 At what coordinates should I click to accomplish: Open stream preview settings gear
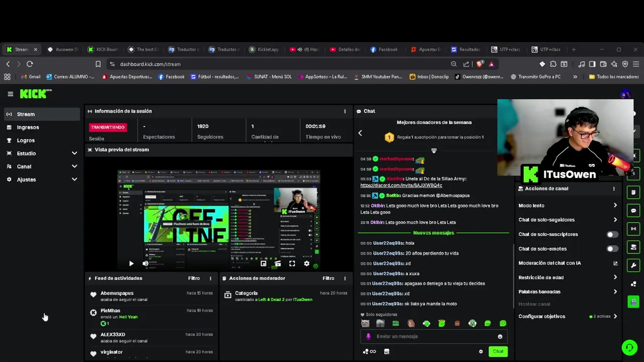coord(306,263)
